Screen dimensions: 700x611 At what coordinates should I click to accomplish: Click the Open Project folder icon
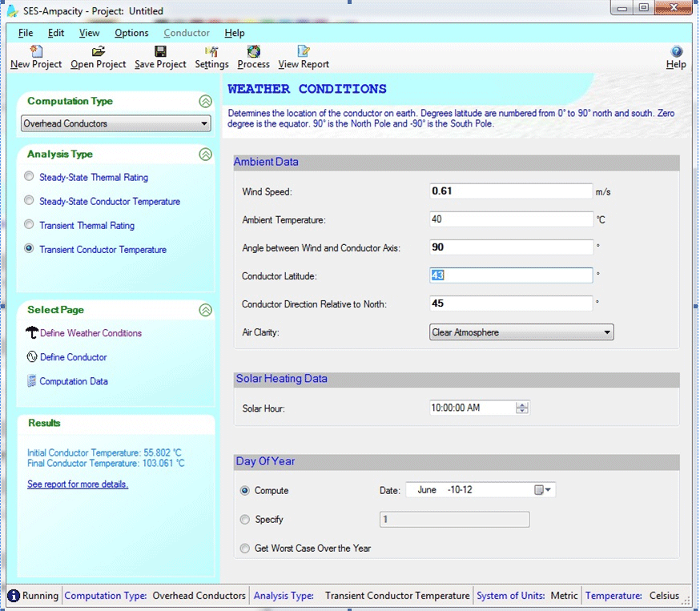coord(99,51)
